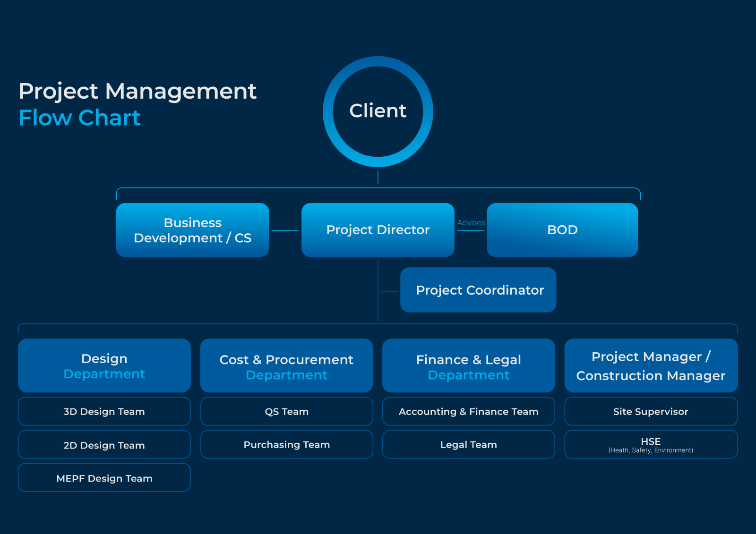Click the BOD node
Viewport: 756px width, 534px height.
pyautogui.click(x=562, y=230)
